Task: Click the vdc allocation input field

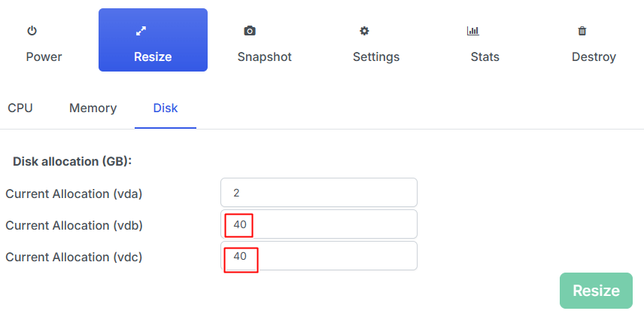Action: pos(319,256)
